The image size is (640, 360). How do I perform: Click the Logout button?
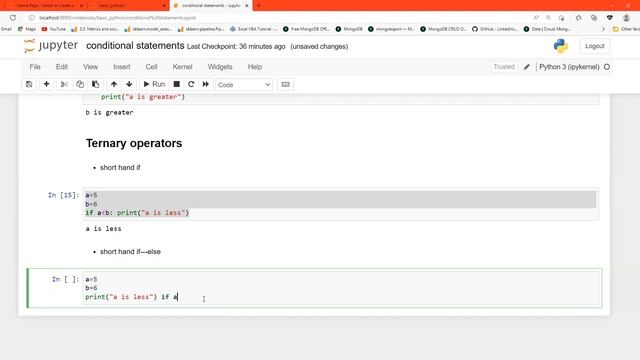[595, 46]
